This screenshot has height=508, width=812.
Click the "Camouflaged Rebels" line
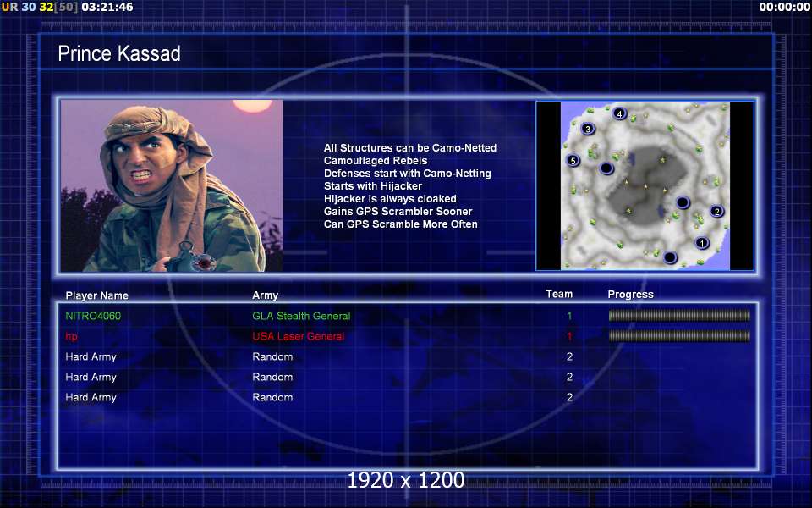(376, 161)
